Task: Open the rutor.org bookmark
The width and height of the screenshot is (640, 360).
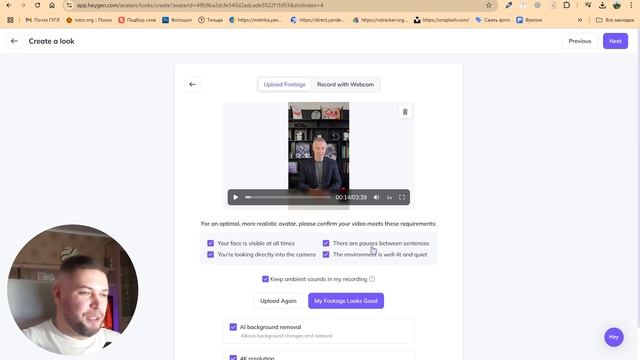Action: click(89, 20)
